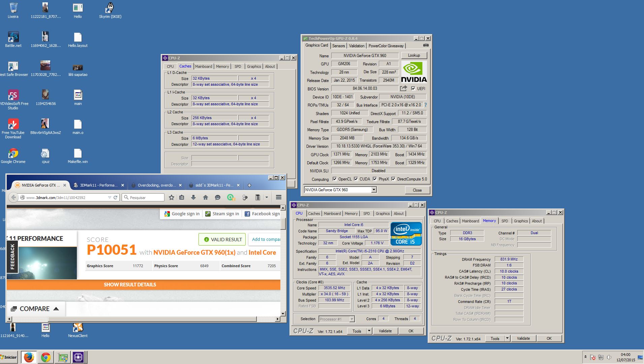Image resolution: width=644 pixels, height=364 pixels.
Task: Open the Firefox downloads arrow icon
Action: tap(193, 197)
